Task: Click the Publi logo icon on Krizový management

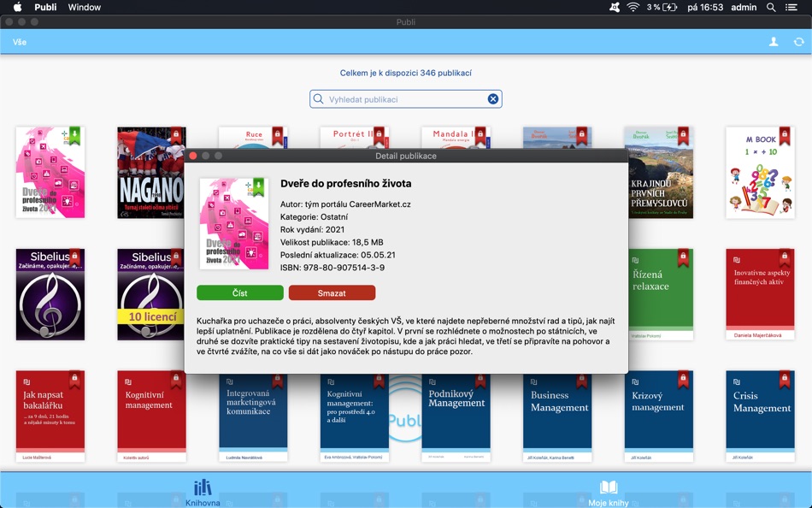Action: [x=635, y=382]
